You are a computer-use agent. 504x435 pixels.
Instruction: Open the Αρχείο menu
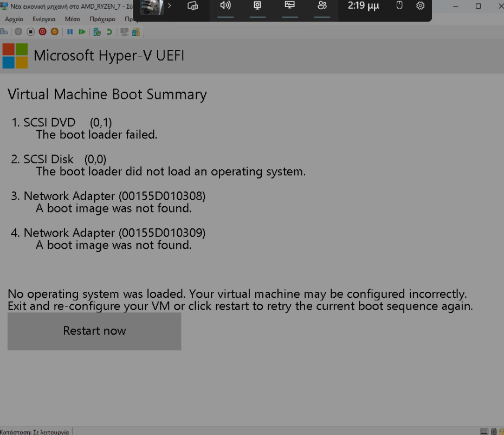pyautogui.click(x=14, y=19)
